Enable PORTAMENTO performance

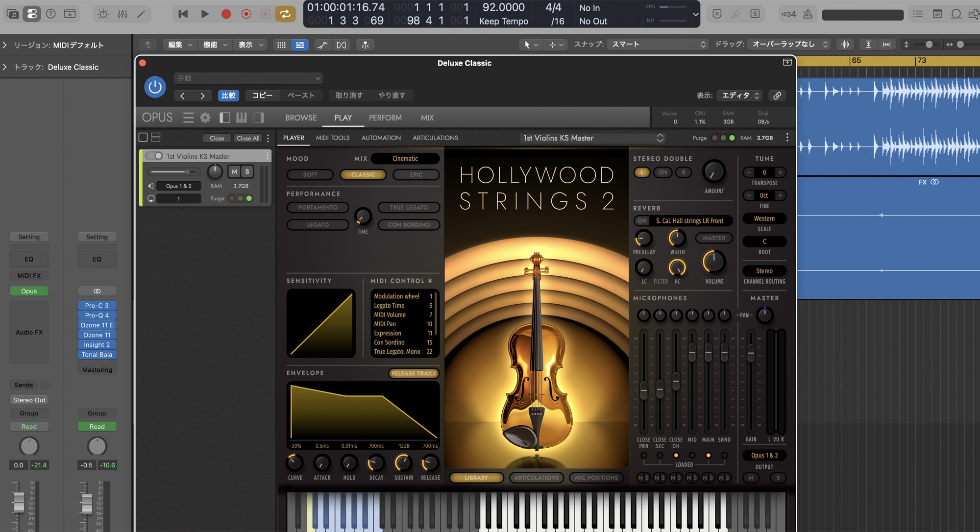click(x=318, y=207)
